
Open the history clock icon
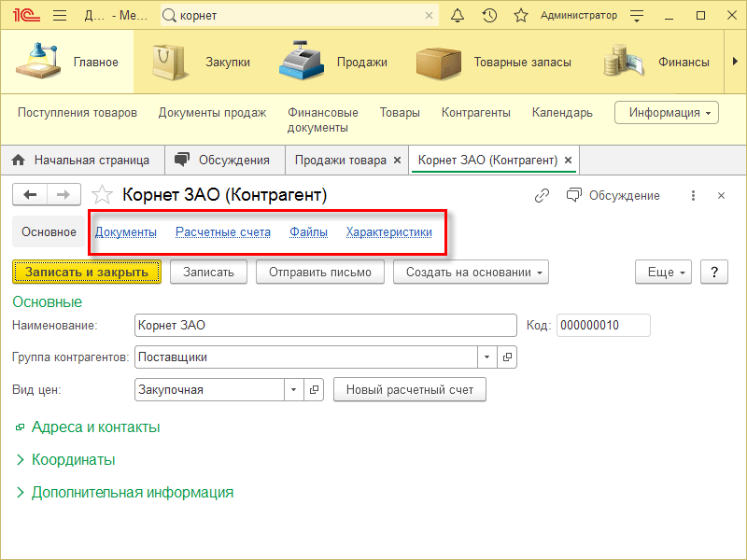pos(489,16)
